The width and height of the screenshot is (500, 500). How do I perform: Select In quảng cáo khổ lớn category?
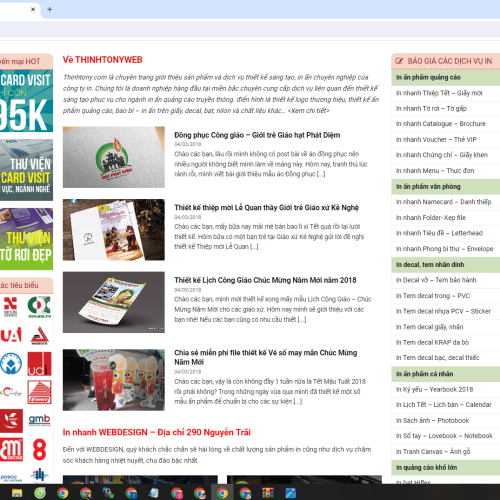tap(446, 467)
